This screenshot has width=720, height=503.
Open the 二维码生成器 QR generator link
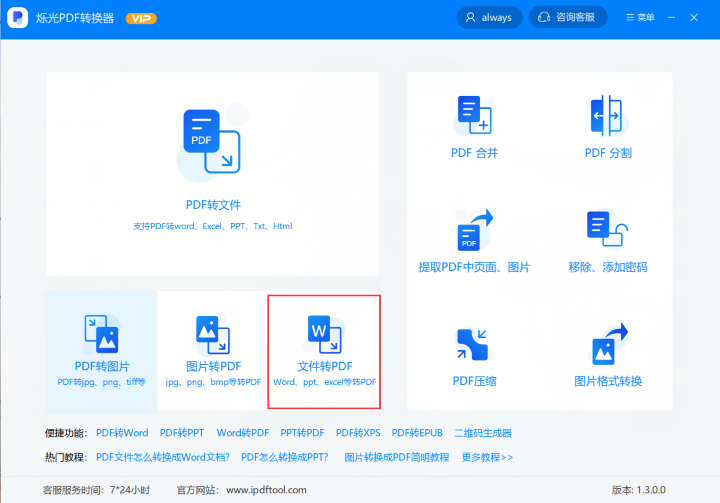(x=482, y=433)
